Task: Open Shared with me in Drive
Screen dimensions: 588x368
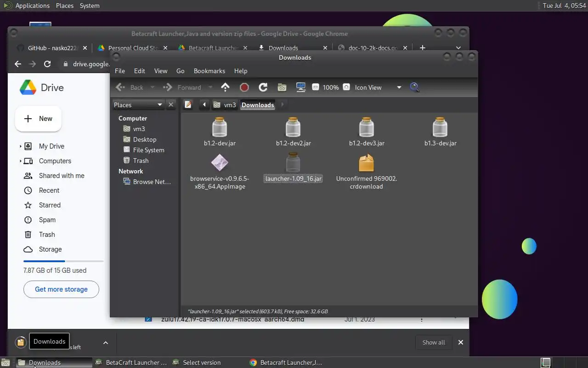Action: [x=62, y=176]
